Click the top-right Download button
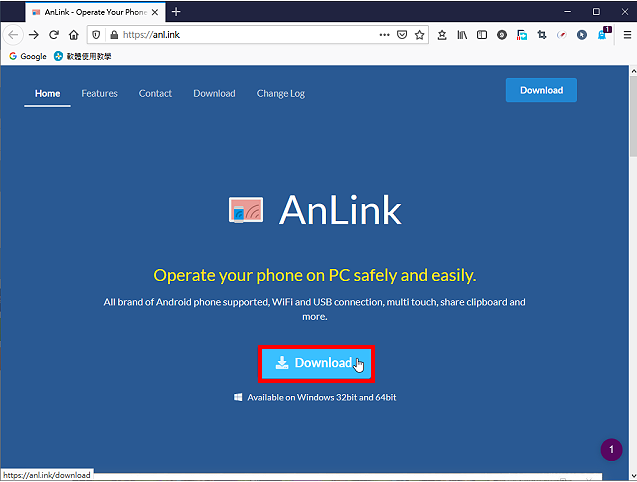This screenshot has width=637, height=482. [x=541, y=90]
